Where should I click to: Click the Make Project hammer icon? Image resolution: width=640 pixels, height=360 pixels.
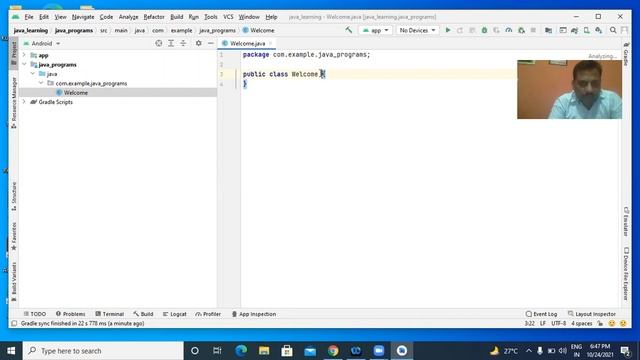pos(349,30)
